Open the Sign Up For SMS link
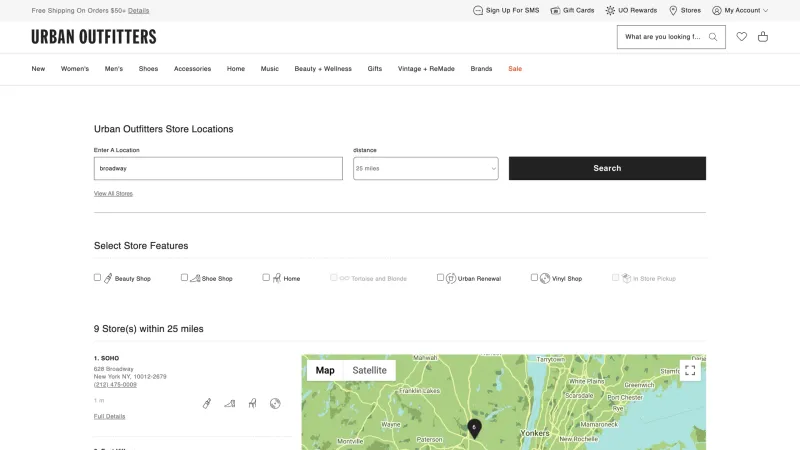Viewport: 800px width, 450px height. pyautogui.click(x=512, y=10)
